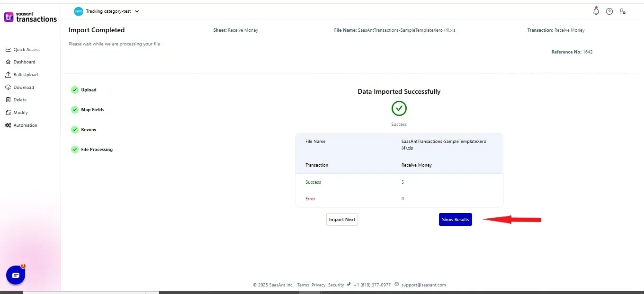Click © 2025 SaasAnt Inc. footer text

pyautogui.click(x=273, y=285)
